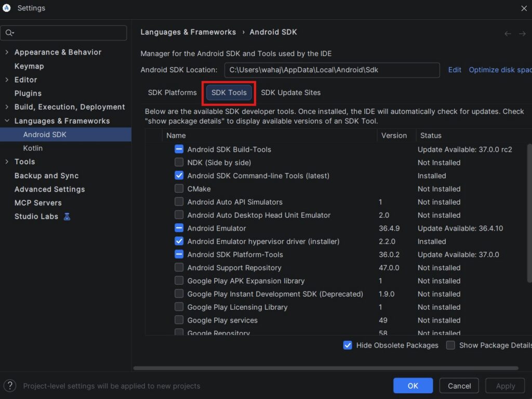Switch to the SDK Platforms tab
532x399 pixels.
point(172,92)
